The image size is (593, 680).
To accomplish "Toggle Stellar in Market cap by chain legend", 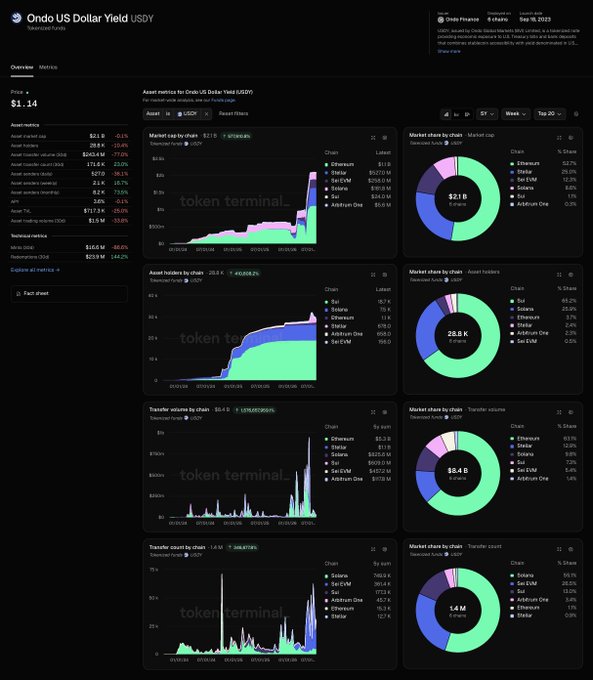I will (336, 173).
